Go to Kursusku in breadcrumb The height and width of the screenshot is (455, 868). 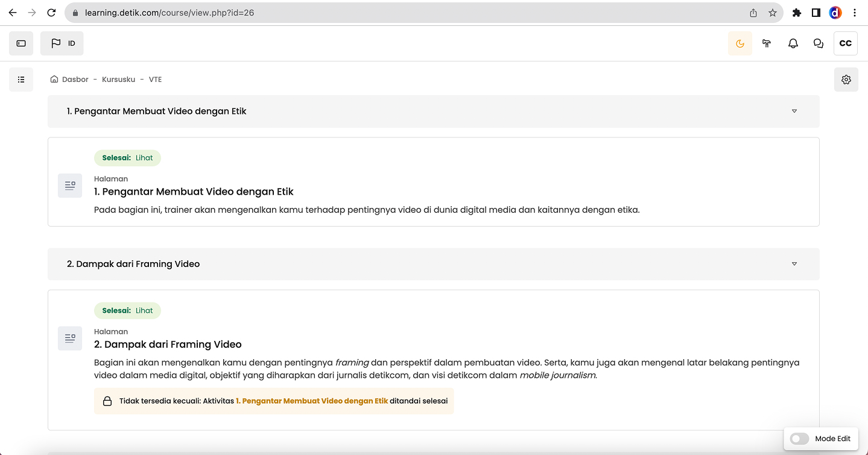[118, 80]
